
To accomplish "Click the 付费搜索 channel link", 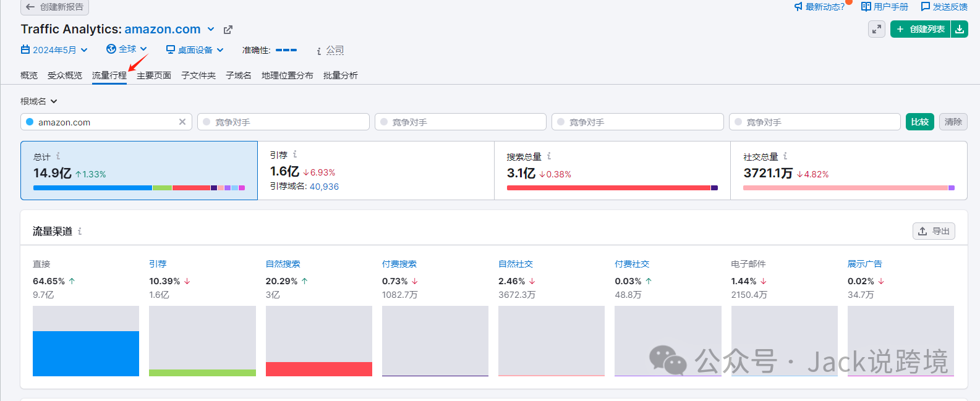I will click(x=399, y=264).
